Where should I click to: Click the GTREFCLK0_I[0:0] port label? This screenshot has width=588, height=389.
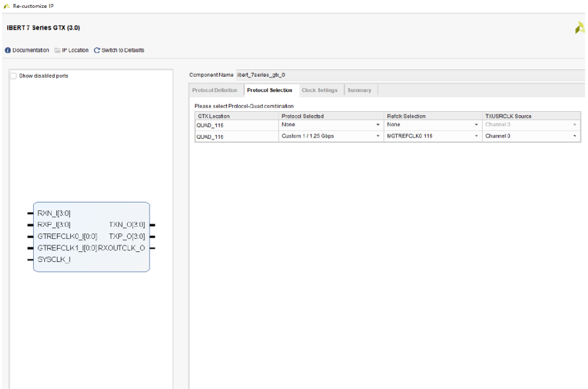click(67, 236)
